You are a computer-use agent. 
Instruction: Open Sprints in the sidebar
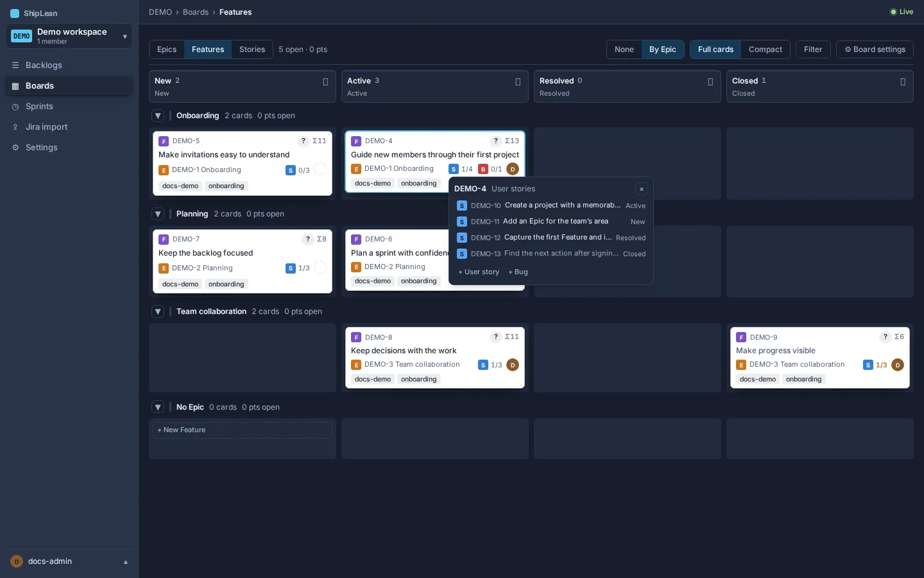point(69,107)
